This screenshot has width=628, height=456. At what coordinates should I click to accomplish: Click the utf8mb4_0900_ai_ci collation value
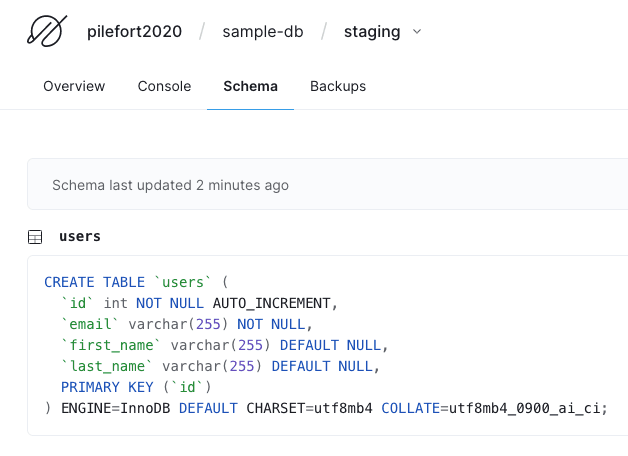526,408
